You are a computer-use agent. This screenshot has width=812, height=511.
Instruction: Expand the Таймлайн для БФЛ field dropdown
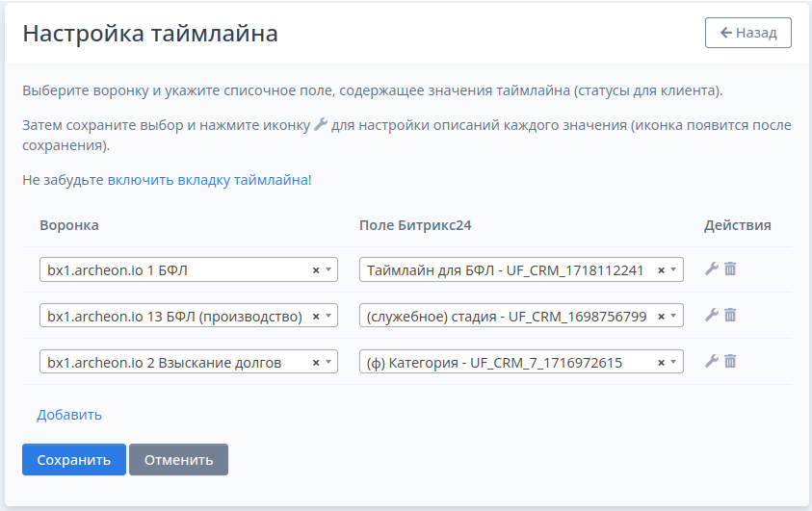tap(673, 269)
